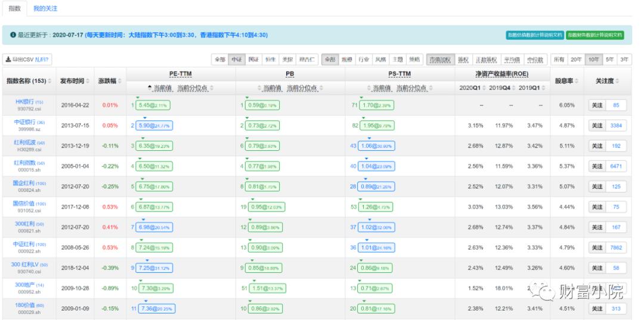Click PB 当前值 sort arrow
The width and height of the screenshot is (644, 320).
click(x=259, y=89)
